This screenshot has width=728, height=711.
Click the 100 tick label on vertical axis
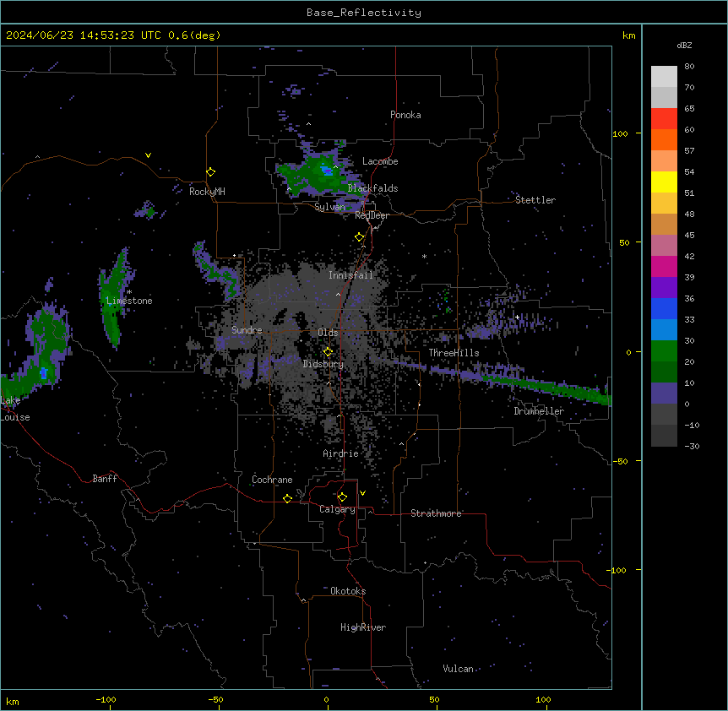620,133
